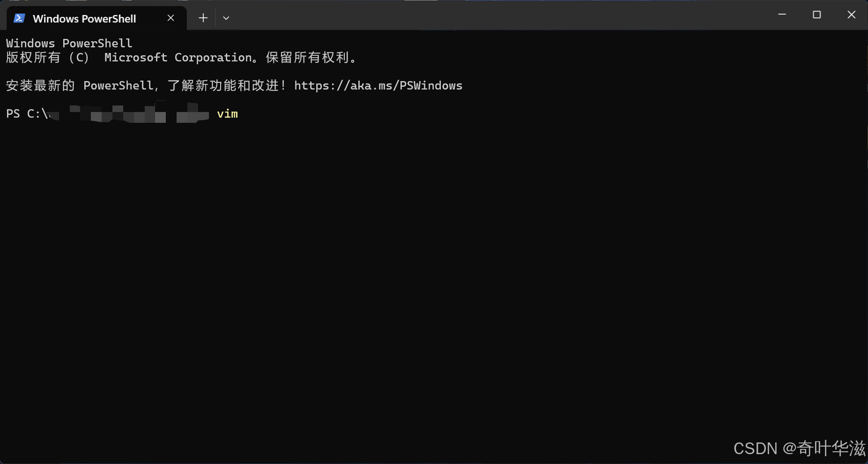Select the Windows PowerShell tab
Viewport: 868px width, 464px height.
[97, 18]
